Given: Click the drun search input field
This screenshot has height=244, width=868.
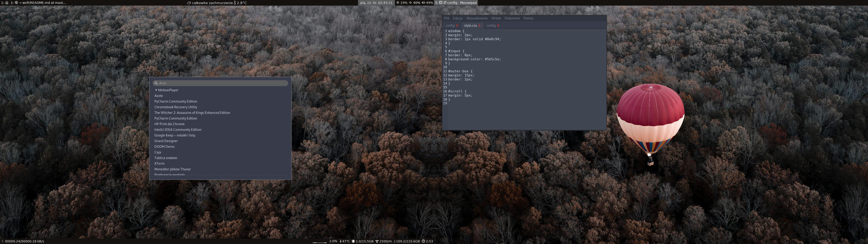Looking at the screenshot, I should (222, 83).
